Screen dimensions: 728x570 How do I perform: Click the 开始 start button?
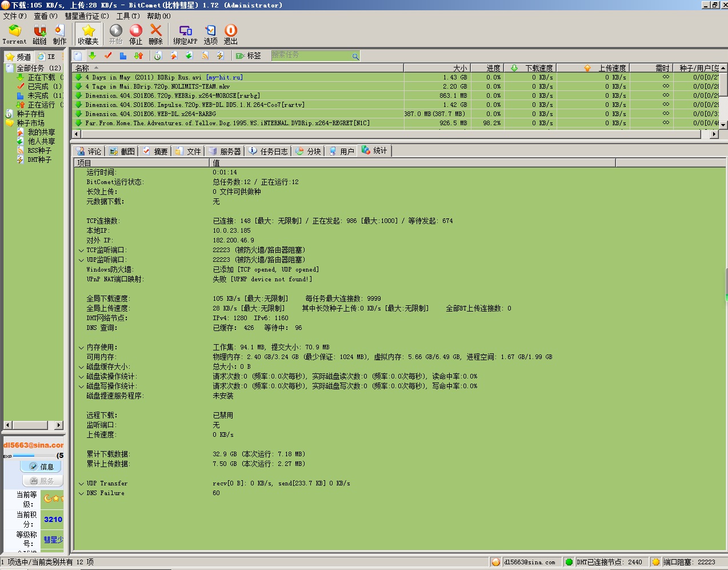(x=116, y=34)
